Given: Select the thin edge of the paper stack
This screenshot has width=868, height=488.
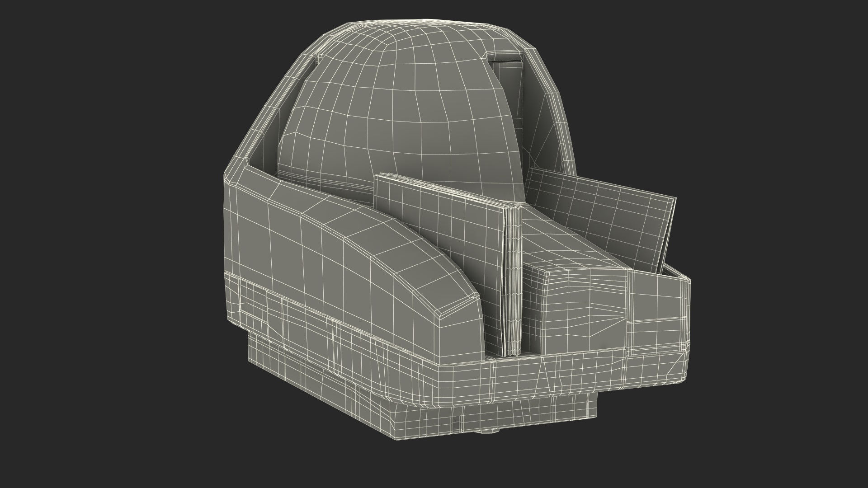Looking at the screenshot, I should [512, 280].
